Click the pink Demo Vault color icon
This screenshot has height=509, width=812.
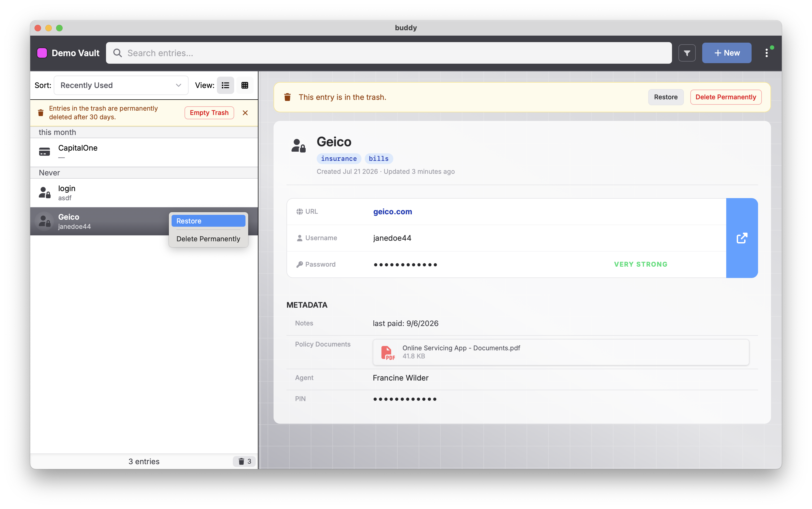pyautogui.click(x=42, y=53)
